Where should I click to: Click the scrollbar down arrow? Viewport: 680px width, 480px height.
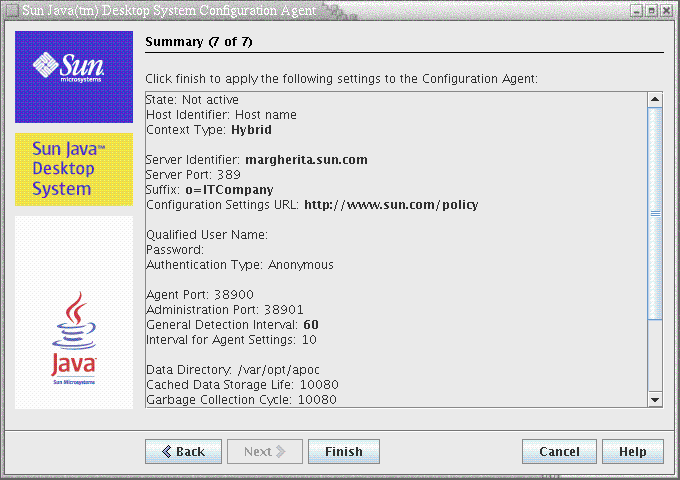655,400
